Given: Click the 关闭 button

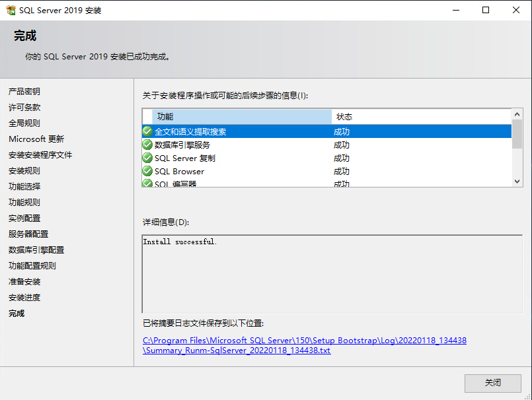Looking at the screenshot, I should (x=492, y=383).
